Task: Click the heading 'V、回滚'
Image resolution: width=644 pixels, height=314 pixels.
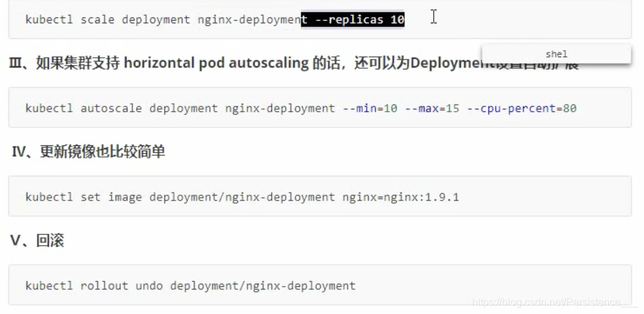Action: click(x=38, y=241)
